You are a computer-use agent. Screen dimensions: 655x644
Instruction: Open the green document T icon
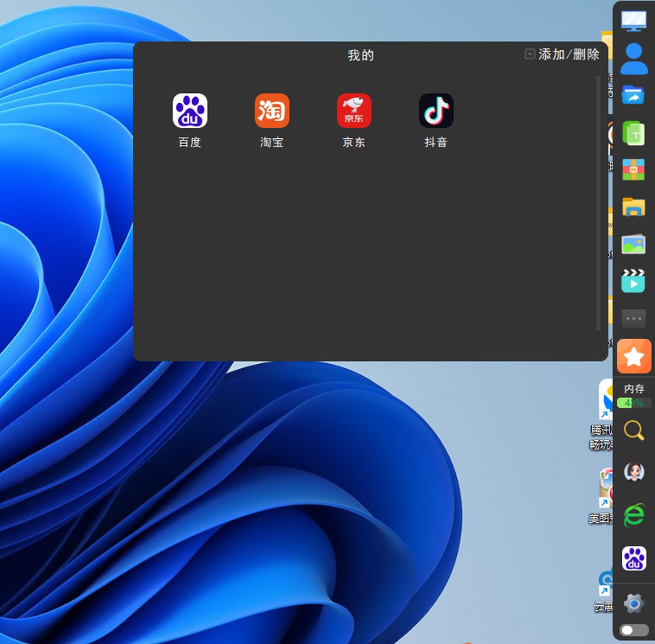634,133
